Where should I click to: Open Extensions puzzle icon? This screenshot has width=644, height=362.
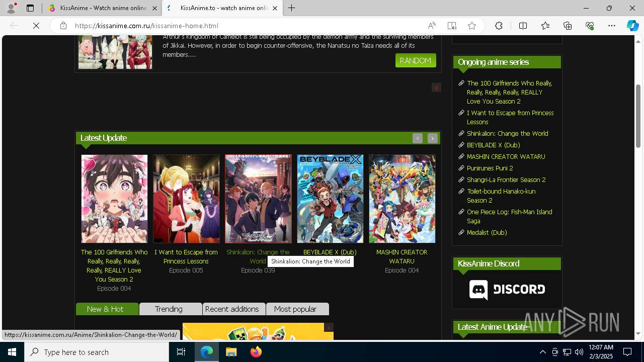(499, 26)
